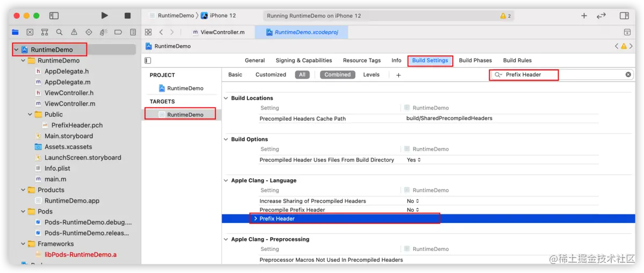The height and width of the screenshot is (273, 644).
Task: Edit the Precompiled Headers Cache Path value
Action: point(449,119)
